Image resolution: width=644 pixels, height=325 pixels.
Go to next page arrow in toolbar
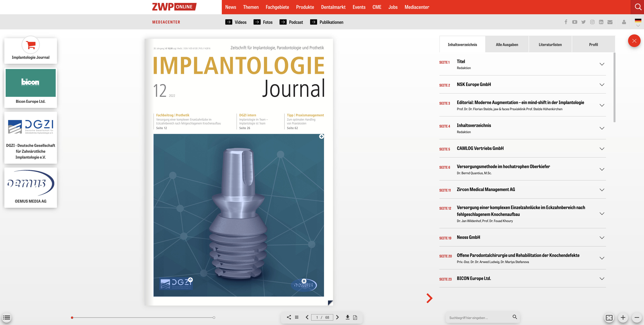[x=337, y=317]
